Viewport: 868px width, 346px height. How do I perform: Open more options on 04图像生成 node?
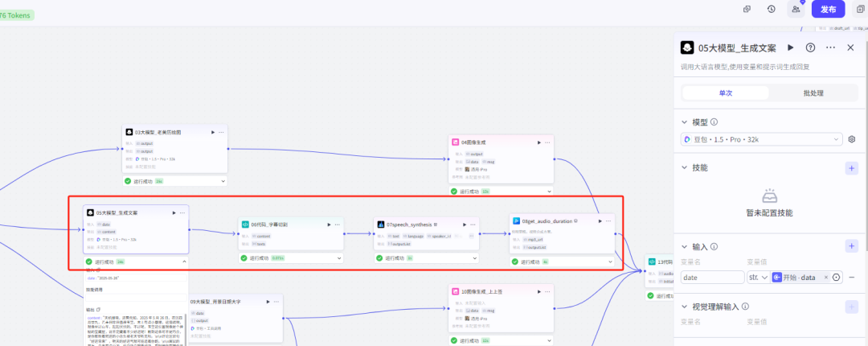547,142
